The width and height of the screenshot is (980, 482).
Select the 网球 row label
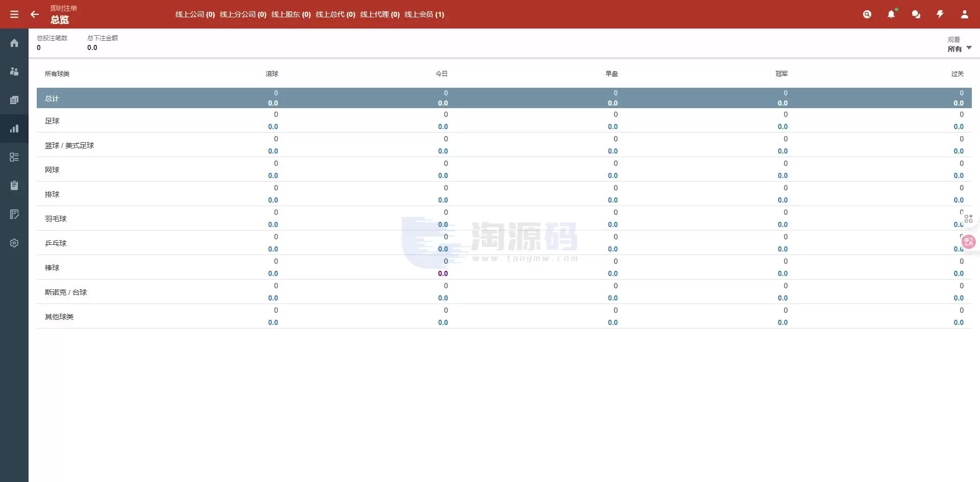[x=52, y=170]
